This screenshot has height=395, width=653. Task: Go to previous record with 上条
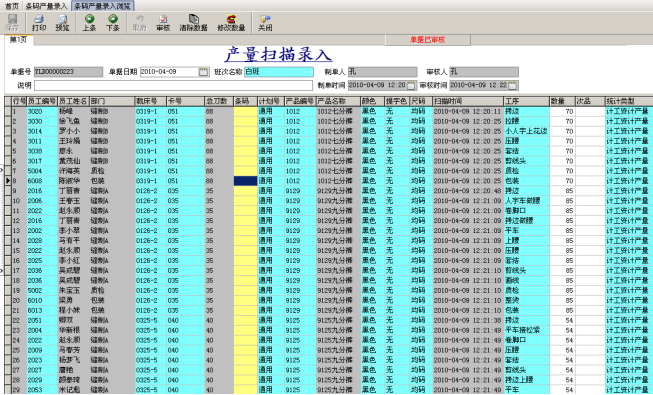tap(89, 19)
